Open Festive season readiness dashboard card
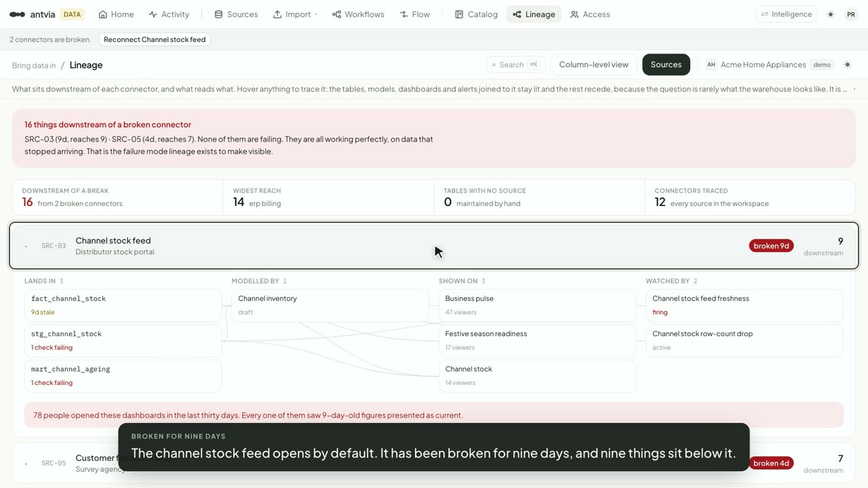 click(538, 340)
